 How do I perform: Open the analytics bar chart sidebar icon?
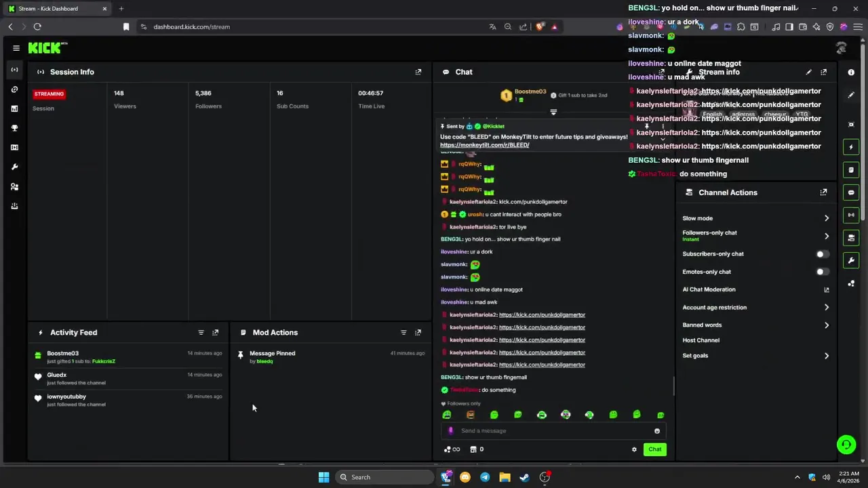pos(14,108)
